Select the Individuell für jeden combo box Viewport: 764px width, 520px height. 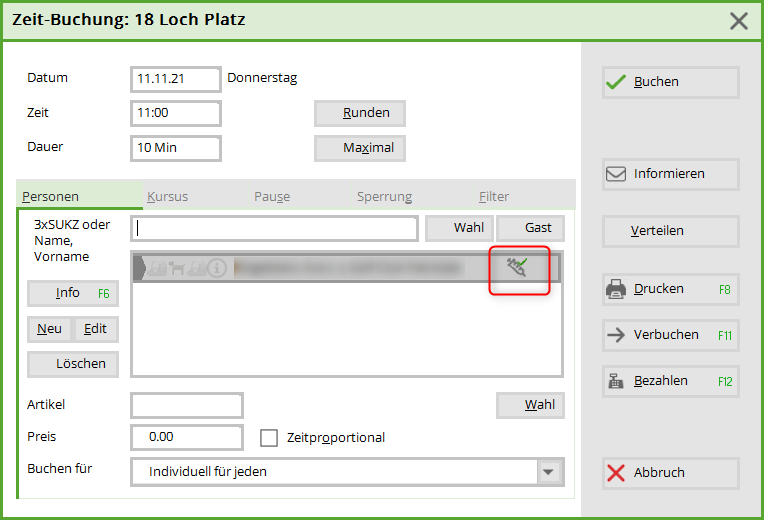click(347, 472)
